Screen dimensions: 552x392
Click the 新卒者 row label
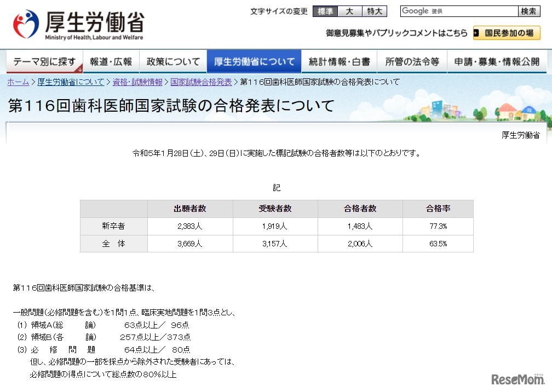(114, 226)
